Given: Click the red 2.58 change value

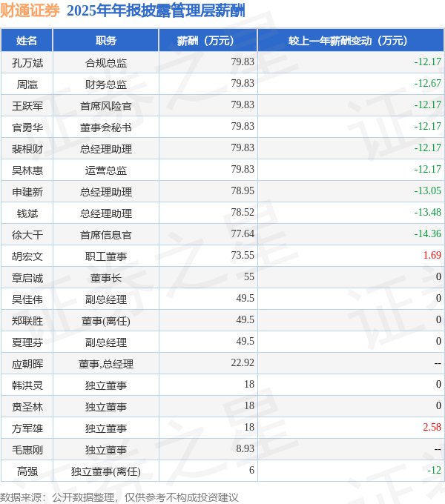Looking at the screenshot, I should (432, 427).
